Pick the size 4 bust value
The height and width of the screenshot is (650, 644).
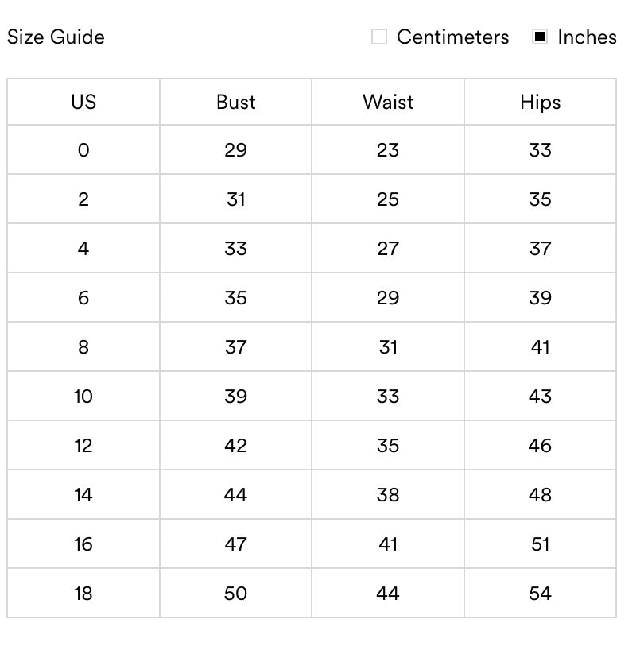tap(235, 249)
